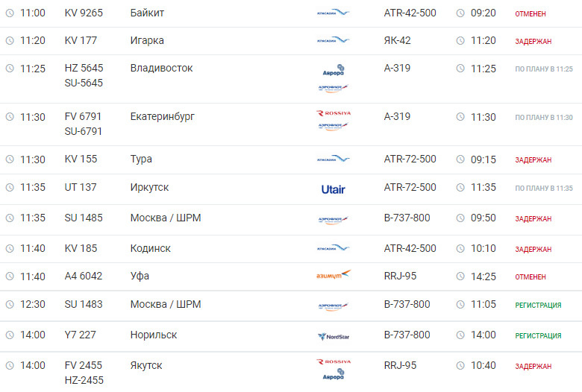Select flight SU 1483 to Москва / ШРМ
This screenshot has width=582, height=392.
(x=84, y=304)
